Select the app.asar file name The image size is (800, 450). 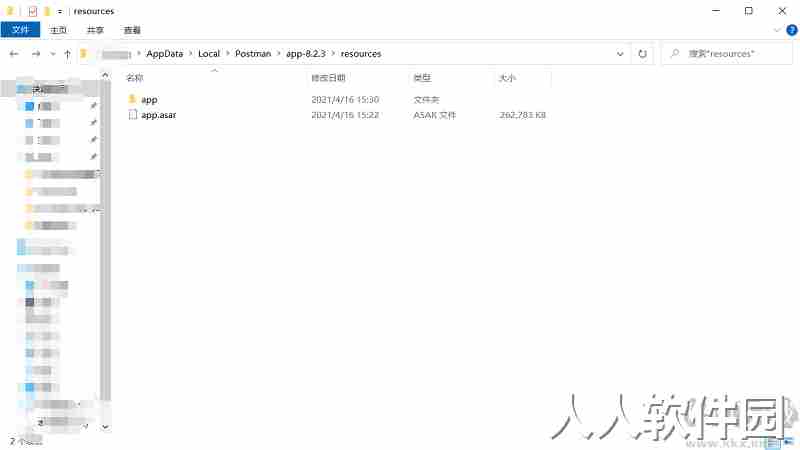[x=159, y=115]
